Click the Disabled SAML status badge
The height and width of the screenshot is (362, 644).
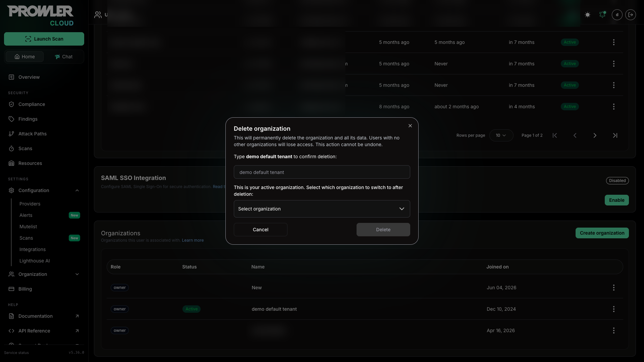pyautogui.click(x=617, y=181)
